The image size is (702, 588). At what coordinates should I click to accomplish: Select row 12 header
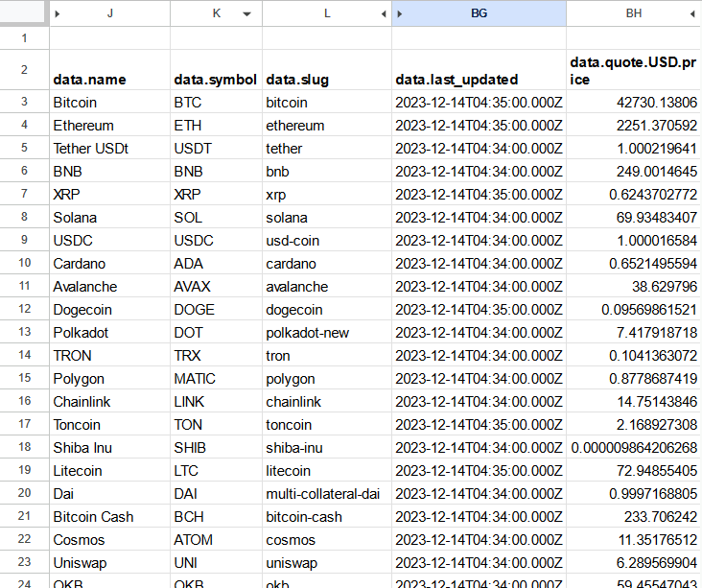24,309
